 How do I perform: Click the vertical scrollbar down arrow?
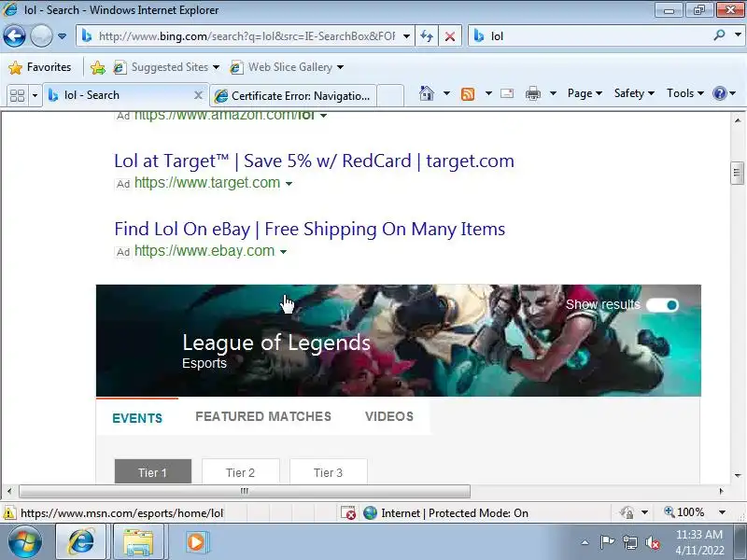738,476
